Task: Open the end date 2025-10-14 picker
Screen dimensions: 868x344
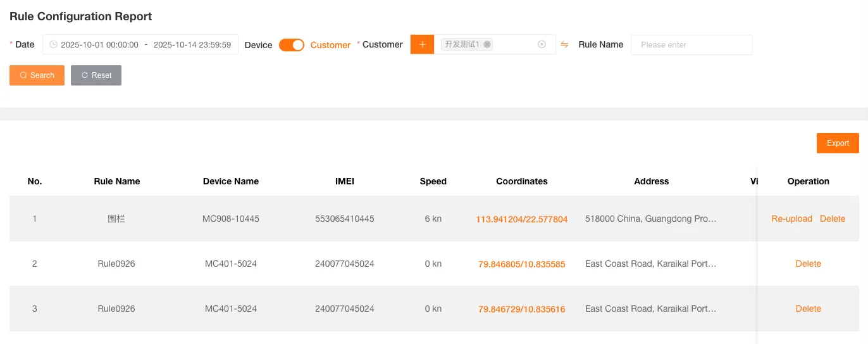Action: pos(192,45)
